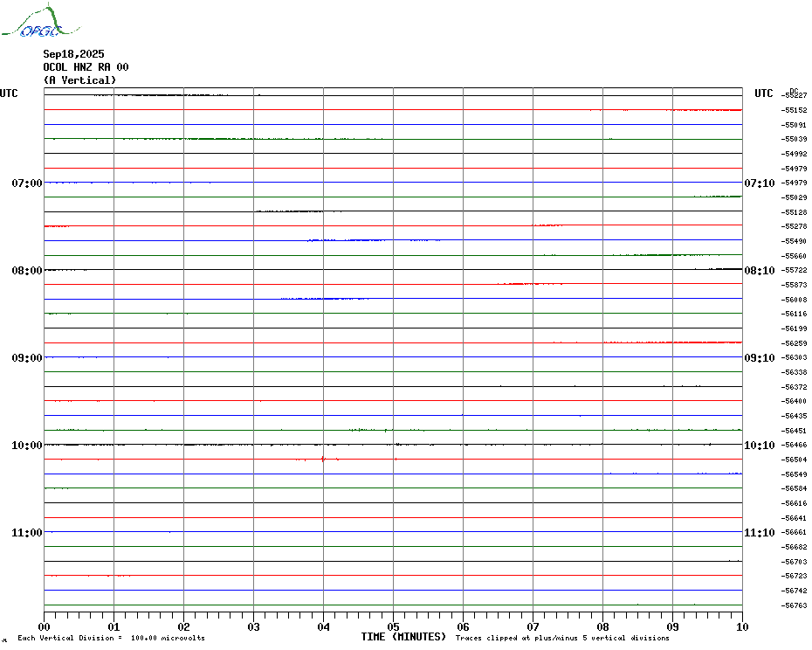The width and height of the screenshot is (812, 650).
Task: Click the DC offset value -56549
Action: 795,474
